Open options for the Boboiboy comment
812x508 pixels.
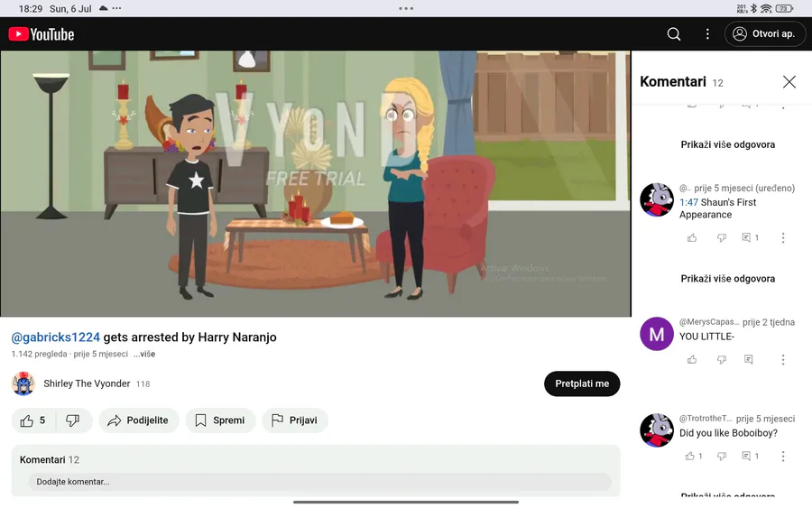pyautogui.click(x=783, y=457)
